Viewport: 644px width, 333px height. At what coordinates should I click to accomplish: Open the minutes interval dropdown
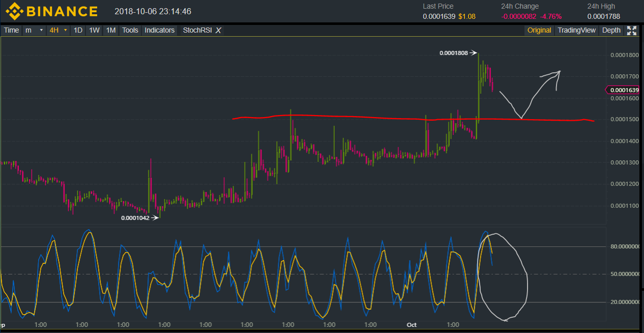[x=34, y=30]
